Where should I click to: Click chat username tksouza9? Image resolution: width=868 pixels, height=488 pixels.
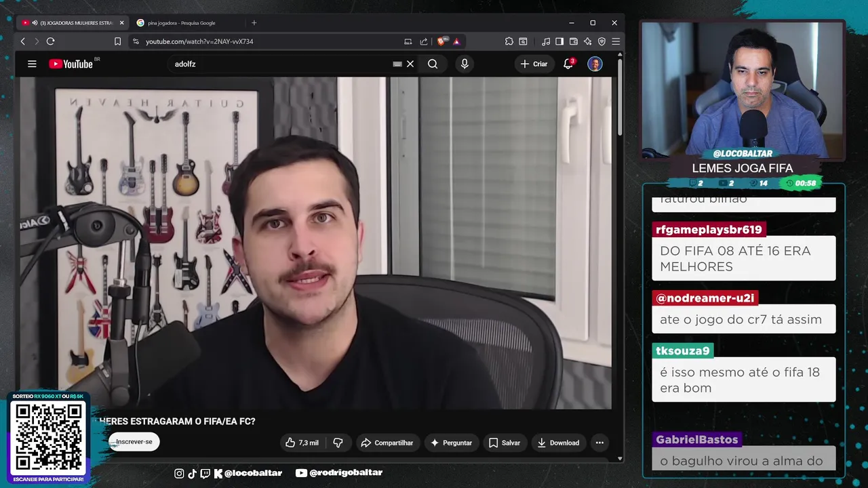point(683,350)
